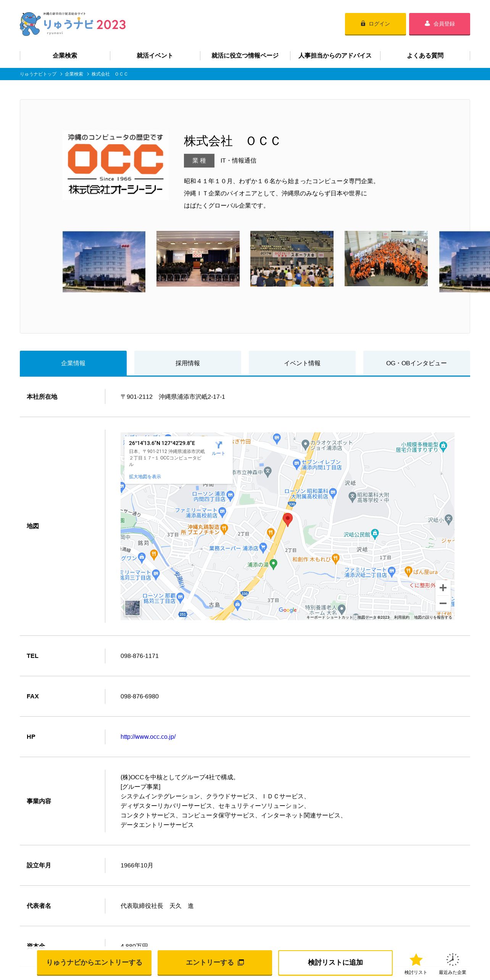Click 浦添の湯 green marker on map
Viewport: 490px width, 980px height.
(x=273, y=564)
